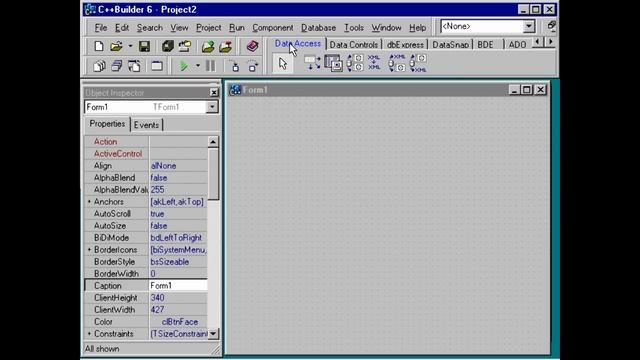Click the View Form toolbar icon
This screenshot has width=640, height=360.
117,66
